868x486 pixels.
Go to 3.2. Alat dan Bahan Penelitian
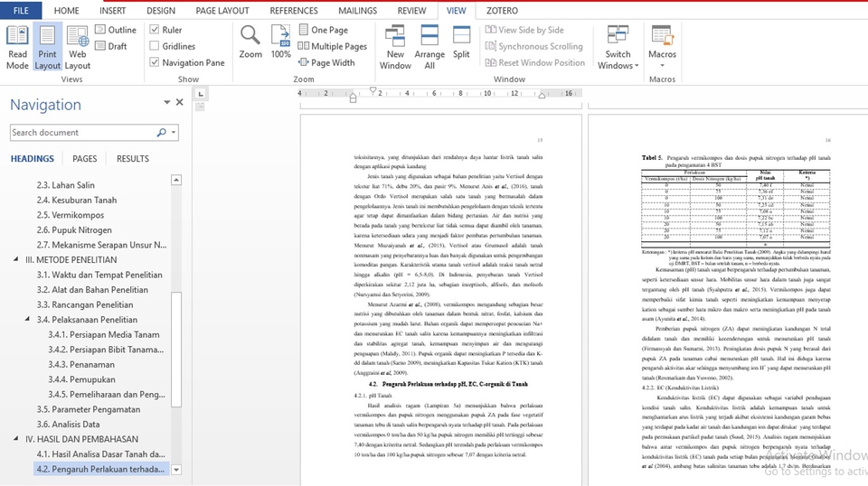pyautogui.click(x=92, y=290)
